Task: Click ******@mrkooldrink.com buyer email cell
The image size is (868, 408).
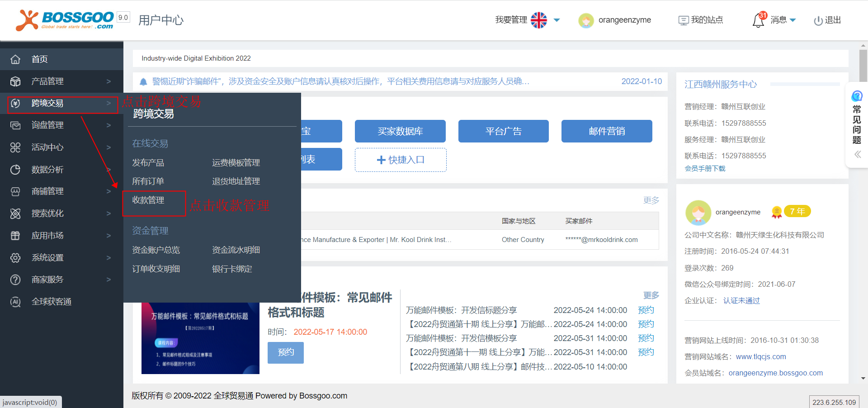Action: coord(601,240)
